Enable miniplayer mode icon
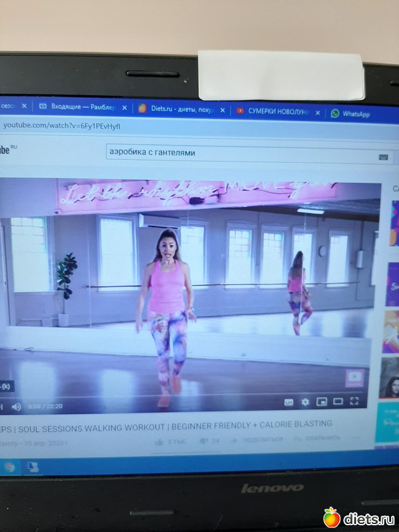The width and height of the screenshot is (399, 532). click(x=321, y=402)
